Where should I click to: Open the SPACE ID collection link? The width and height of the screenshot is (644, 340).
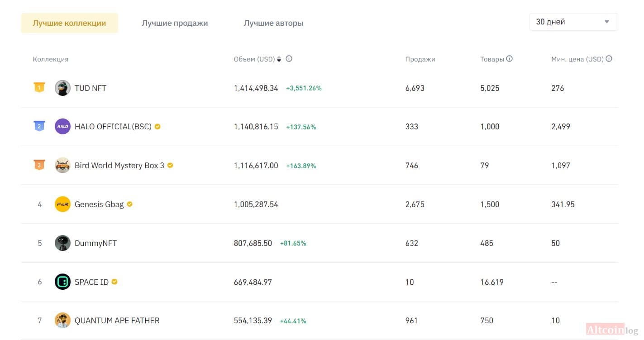coord(91,282)
